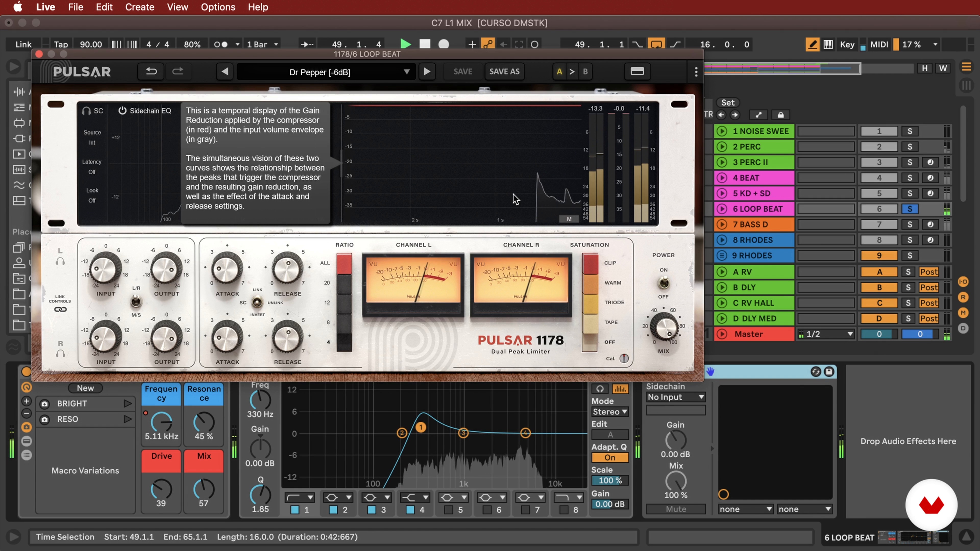Toggle the rack view icon in Pulsar header
The height and width of the screenshot is (551, 980).
tap(637, 71)
